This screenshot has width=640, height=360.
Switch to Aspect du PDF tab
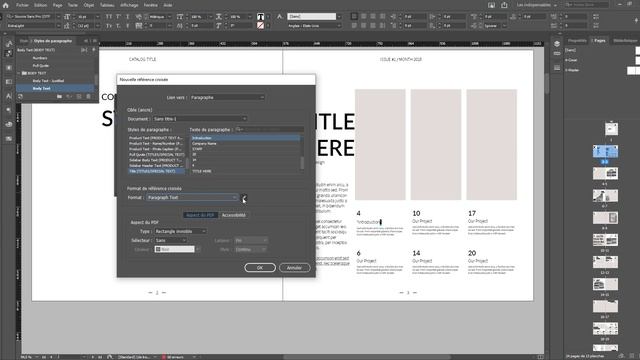tap(200, 215)
